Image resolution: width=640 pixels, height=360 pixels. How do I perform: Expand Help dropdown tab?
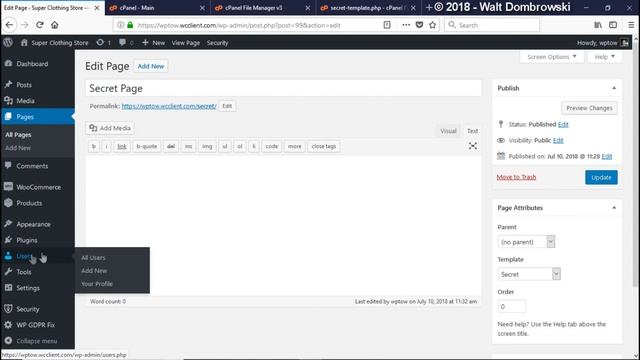pos(604,57)
